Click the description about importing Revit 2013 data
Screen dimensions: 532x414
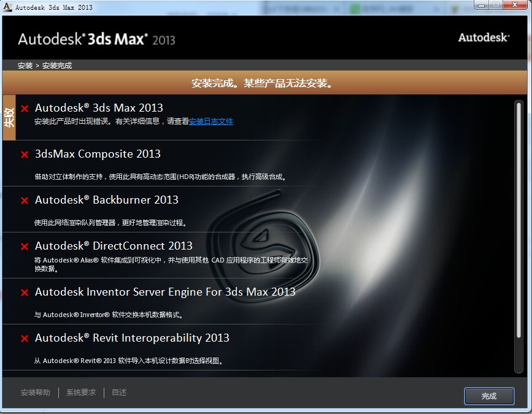click(x=129, y=361)
